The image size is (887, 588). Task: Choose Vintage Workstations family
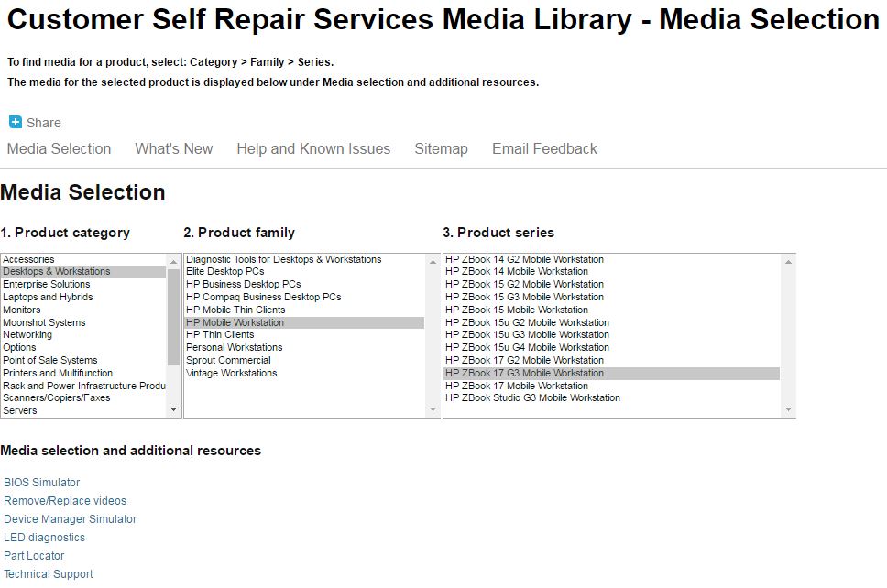(304, 373)
